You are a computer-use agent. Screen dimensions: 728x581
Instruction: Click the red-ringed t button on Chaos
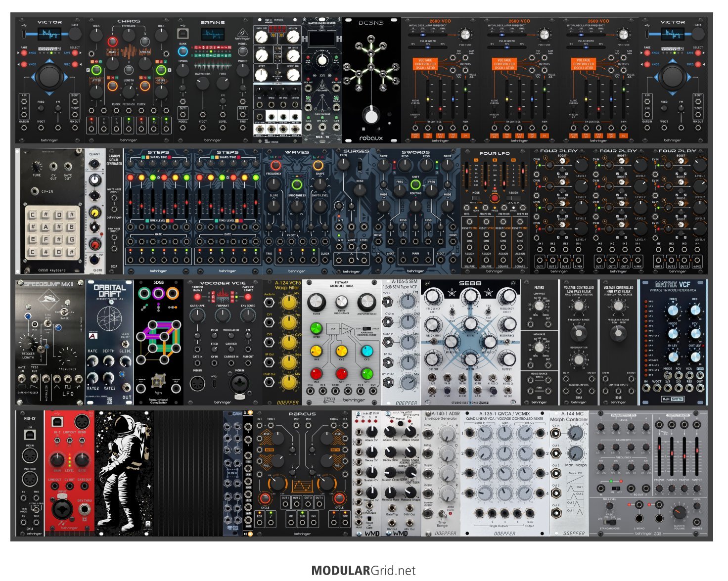pyautogui.click(x=112, y=42)
